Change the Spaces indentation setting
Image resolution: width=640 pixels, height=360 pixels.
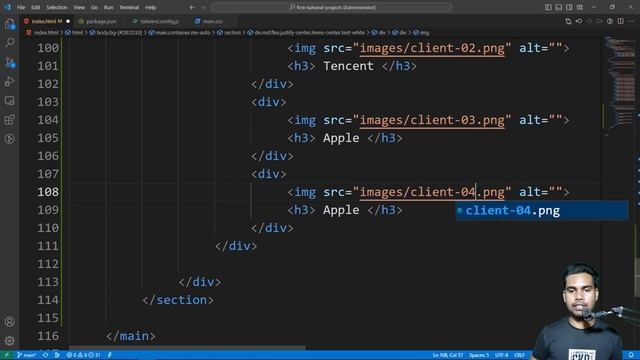point(479,355)
